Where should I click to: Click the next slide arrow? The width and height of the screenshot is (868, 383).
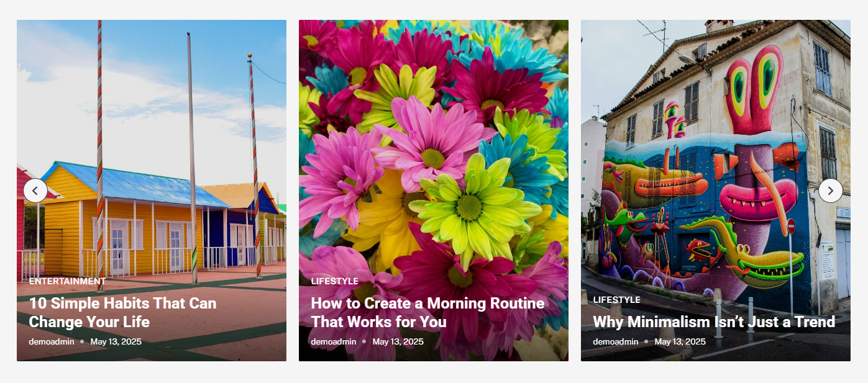[x=830, y=191]
